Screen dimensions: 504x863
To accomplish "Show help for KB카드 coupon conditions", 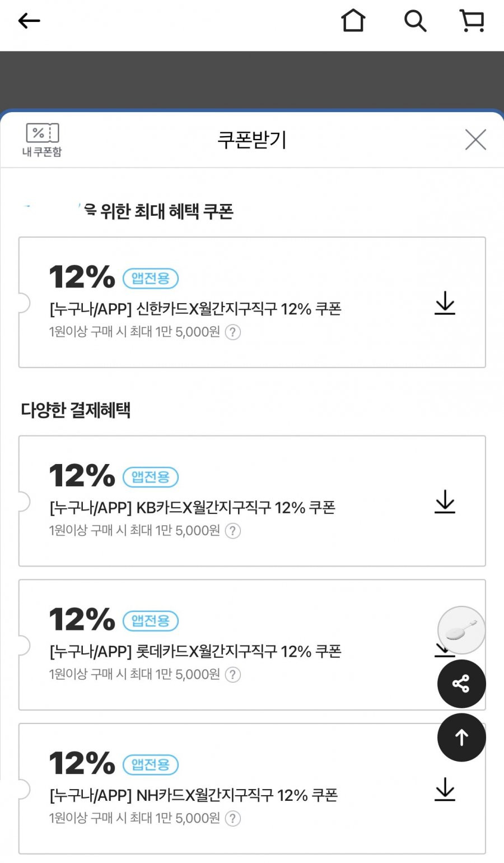I will tap(233, 531).
